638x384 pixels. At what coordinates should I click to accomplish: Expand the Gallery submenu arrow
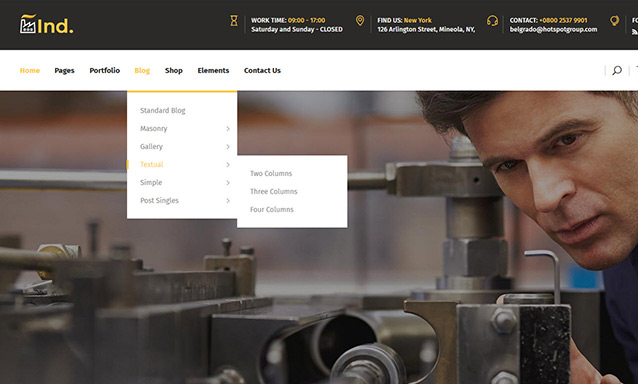click(x=228, y=146)
